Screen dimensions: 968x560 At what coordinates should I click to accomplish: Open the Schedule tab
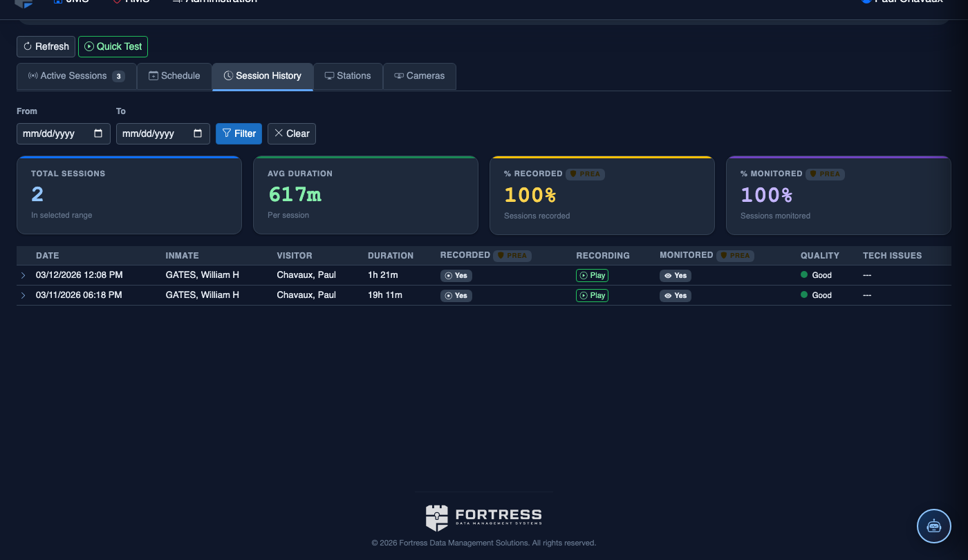(174, 76)
